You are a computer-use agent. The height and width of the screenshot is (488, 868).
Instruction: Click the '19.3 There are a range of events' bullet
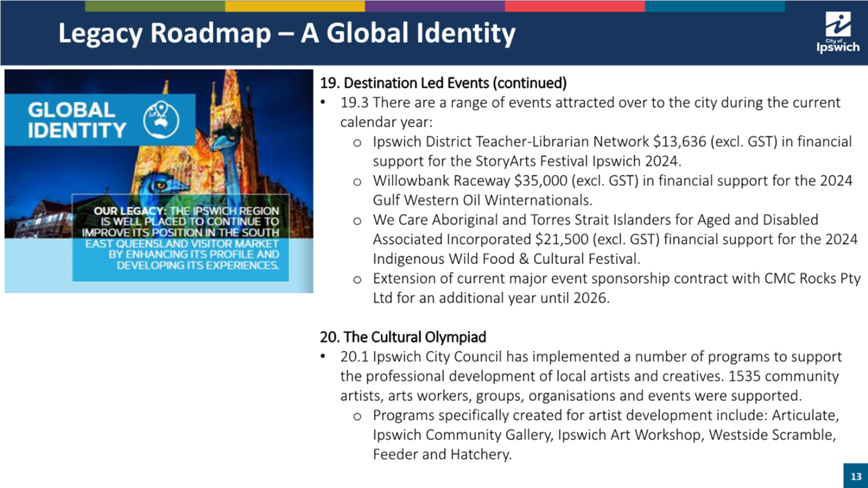[x=590, y=102]
